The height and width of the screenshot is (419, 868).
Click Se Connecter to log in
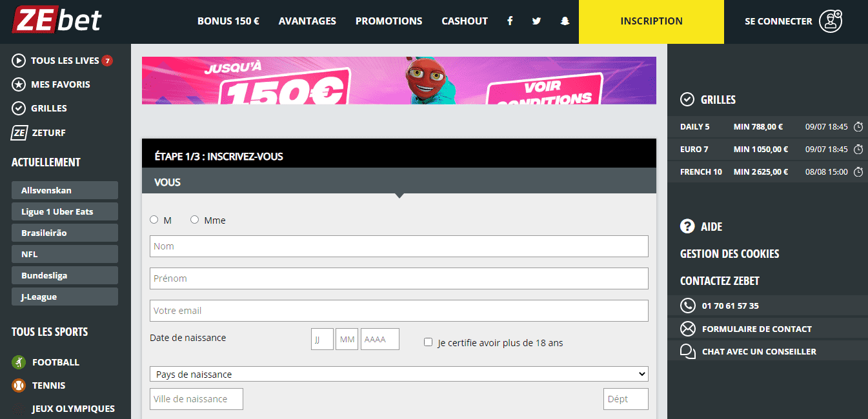[778, 21]
